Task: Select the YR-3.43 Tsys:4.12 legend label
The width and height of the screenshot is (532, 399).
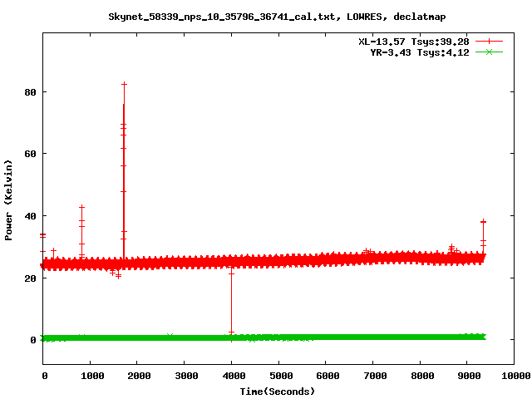Action: [420, 52]
